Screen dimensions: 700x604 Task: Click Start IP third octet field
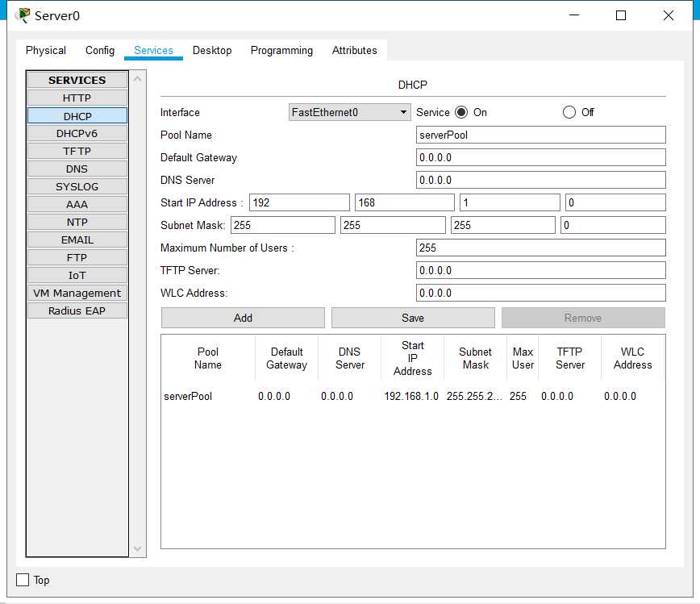[x=510, y=202]
